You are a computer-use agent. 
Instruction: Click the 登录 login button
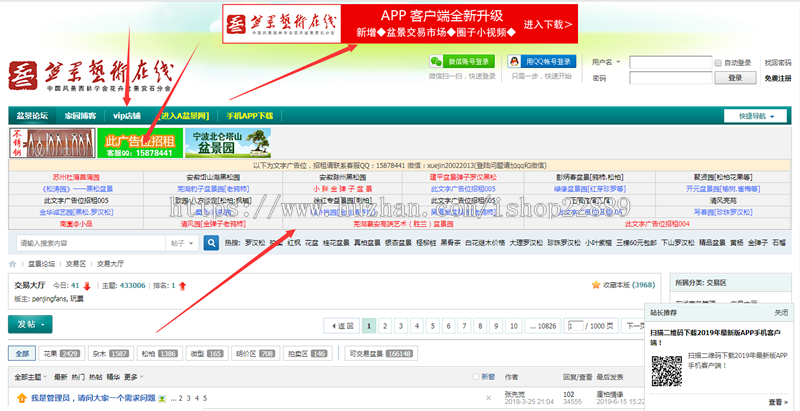coord(735,78)
